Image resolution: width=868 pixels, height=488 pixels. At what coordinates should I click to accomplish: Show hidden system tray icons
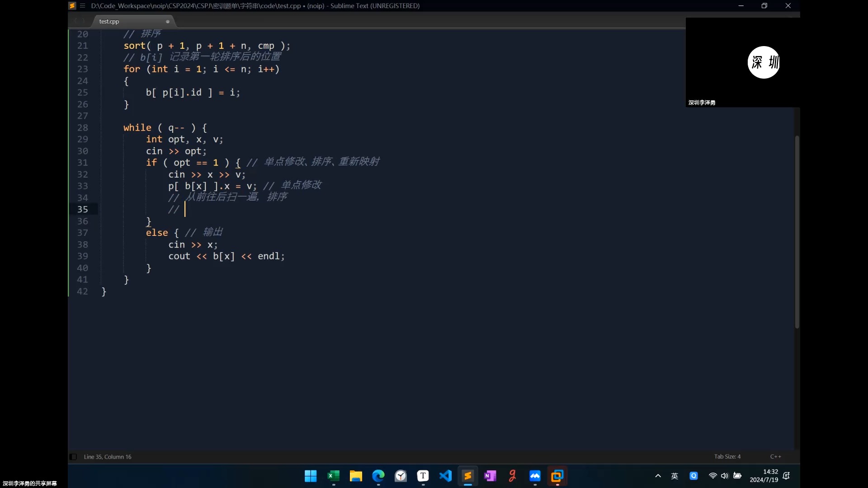click(658, 476)
